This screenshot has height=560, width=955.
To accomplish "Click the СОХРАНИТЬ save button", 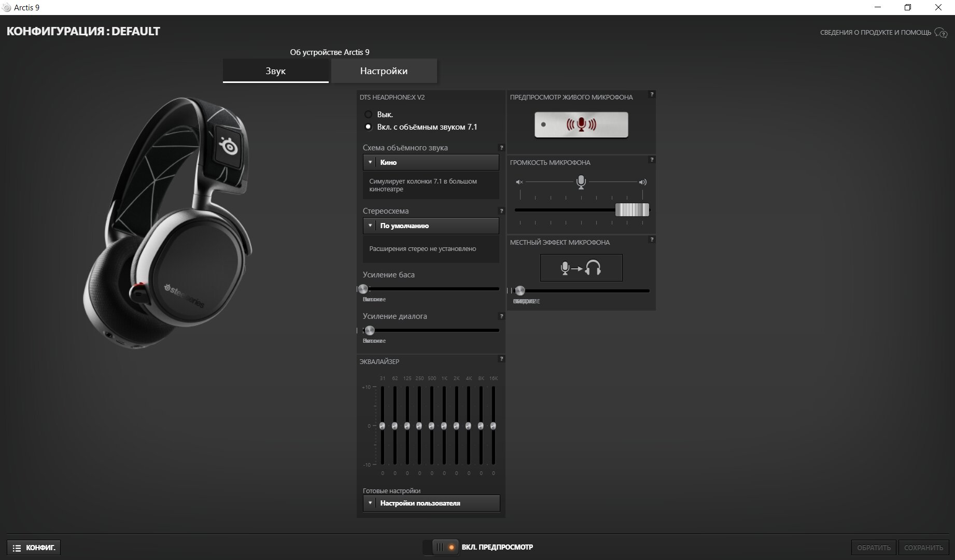I will [x=924, y=548].
